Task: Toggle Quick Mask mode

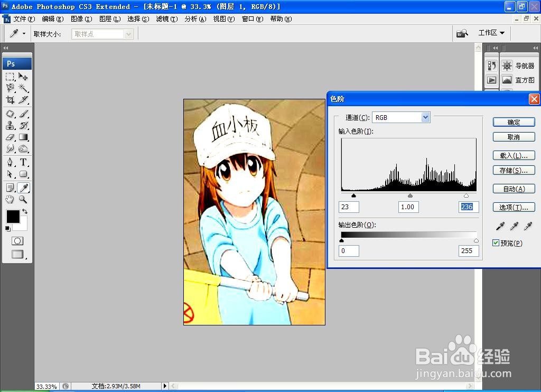Action: (17, 241)
